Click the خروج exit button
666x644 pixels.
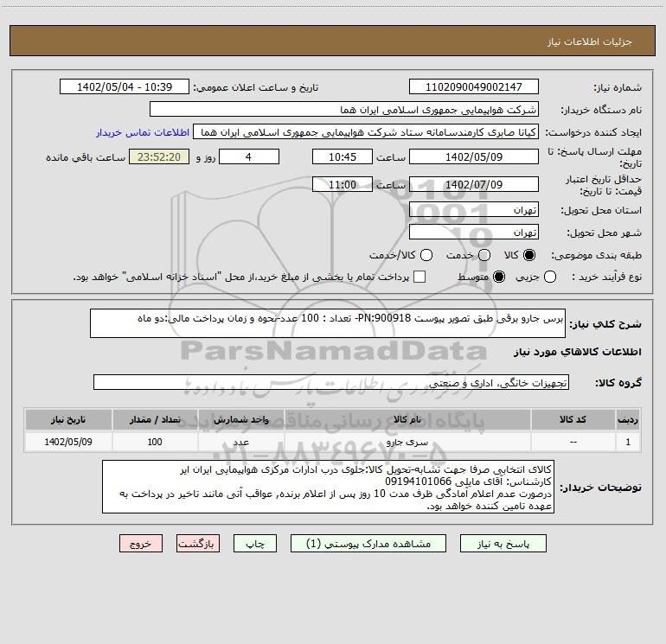tap(141, 544)
